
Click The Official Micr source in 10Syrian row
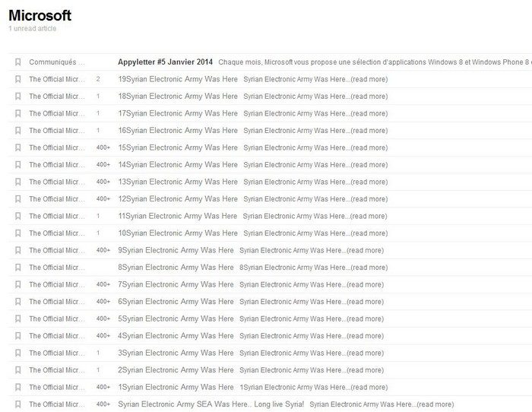point(57,233)
